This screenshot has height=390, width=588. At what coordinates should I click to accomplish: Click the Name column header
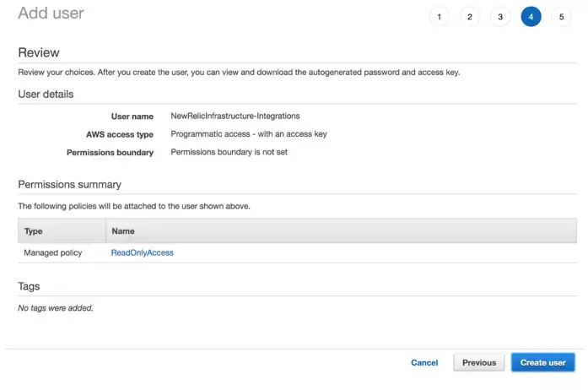(123, 230)
